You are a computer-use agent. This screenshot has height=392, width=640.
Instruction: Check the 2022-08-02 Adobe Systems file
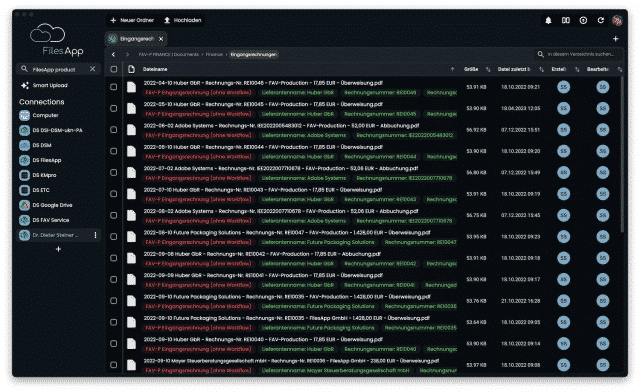click(x=113, y=215)
